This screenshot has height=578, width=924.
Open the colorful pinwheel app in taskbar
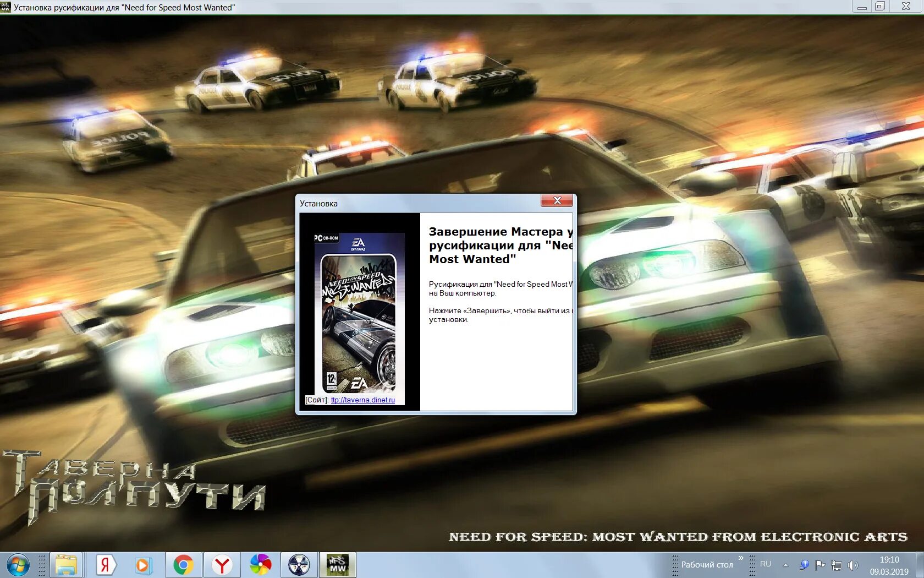260,565
